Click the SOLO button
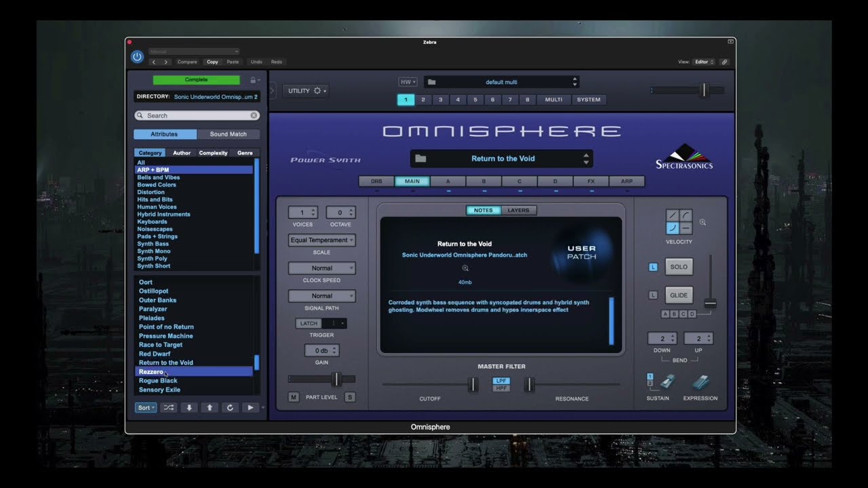This screenshot has width=868, height=488. point(679,267)
